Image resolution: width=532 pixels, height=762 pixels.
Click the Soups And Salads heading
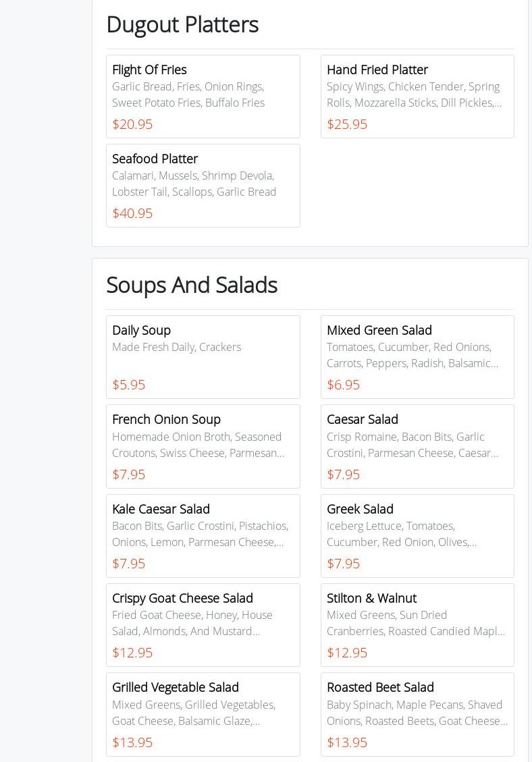point(192,285)
